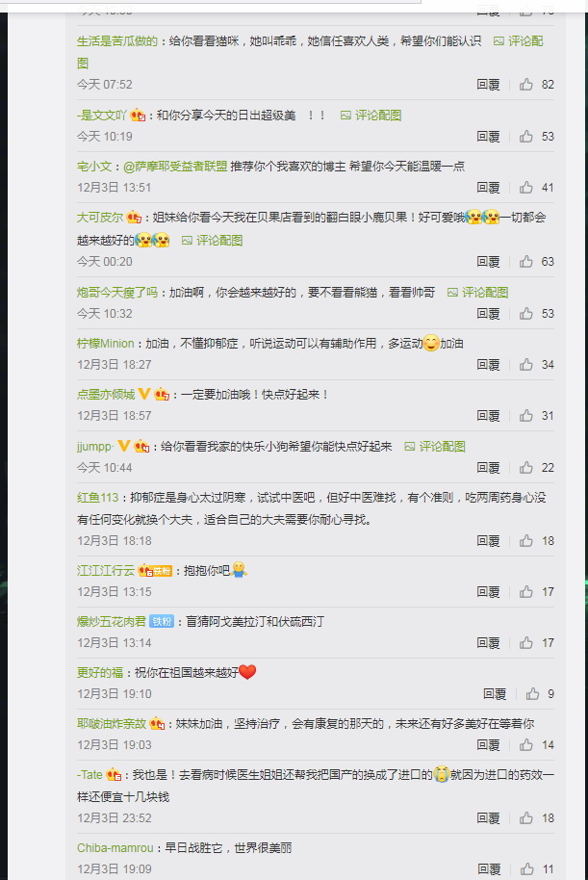This screenshot has height=880, width=588.
Task: Like 柠檬Minion's comment about exercise
Action: tap(525, 365)
